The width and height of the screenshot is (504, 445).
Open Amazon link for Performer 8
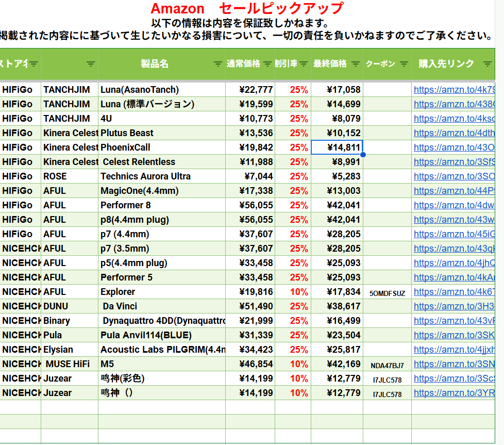click(454, 205)
